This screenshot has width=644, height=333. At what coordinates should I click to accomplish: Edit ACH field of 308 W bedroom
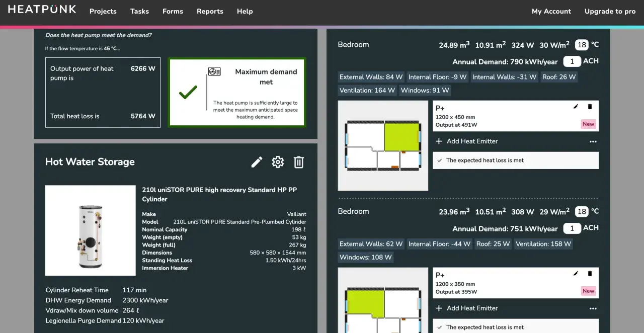[x=572, y=228]
